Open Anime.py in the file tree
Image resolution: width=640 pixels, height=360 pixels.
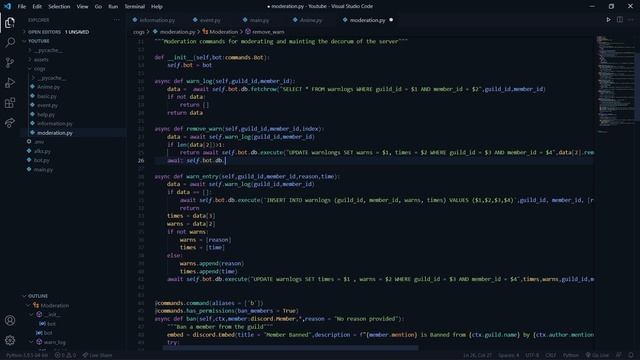(48, 87)
